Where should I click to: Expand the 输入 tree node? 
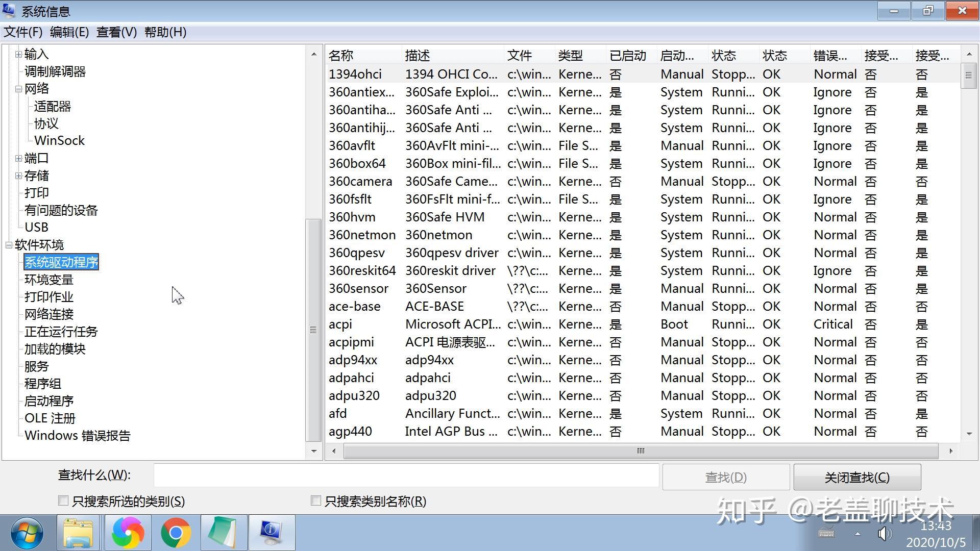[x=18, y=54]
